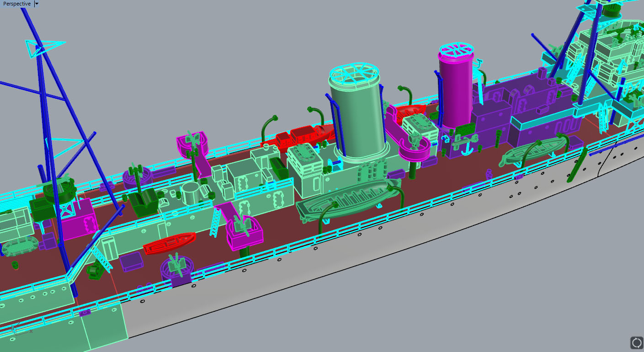
Task: Select the red boat on the lower deck
Action: [169, 243]
